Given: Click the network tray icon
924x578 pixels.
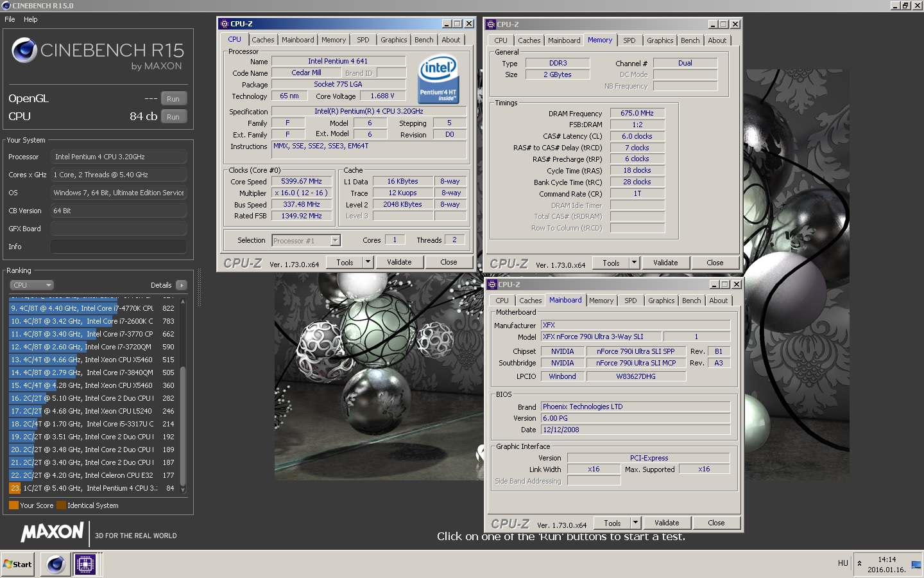Looking at the screenshot, I should (916, 565).
